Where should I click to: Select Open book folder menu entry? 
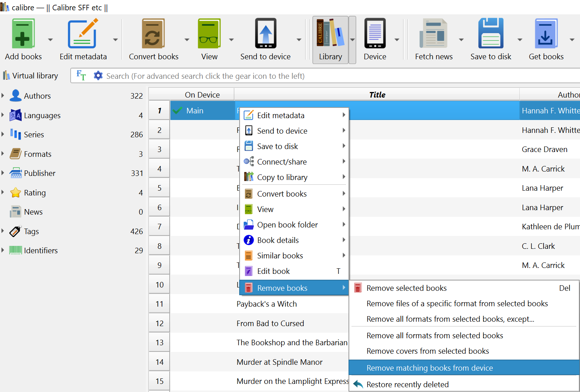click(294, 225)
